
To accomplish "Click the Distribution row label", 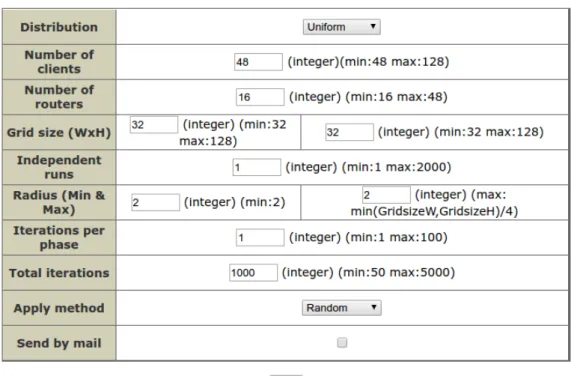I will tap(59, 27).
